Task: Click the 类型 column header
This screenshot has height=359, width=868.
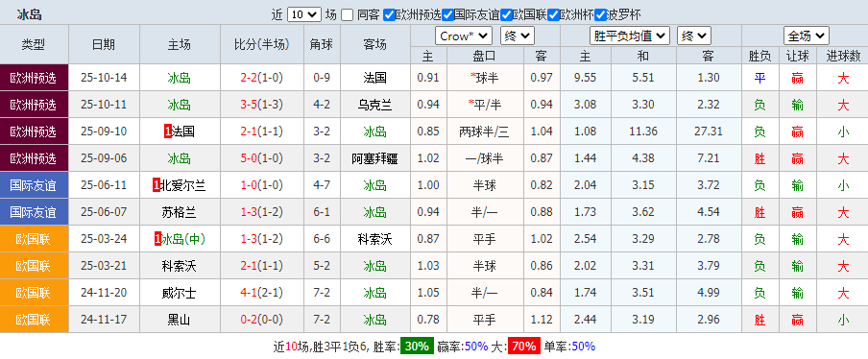Action: click(34, 44)
